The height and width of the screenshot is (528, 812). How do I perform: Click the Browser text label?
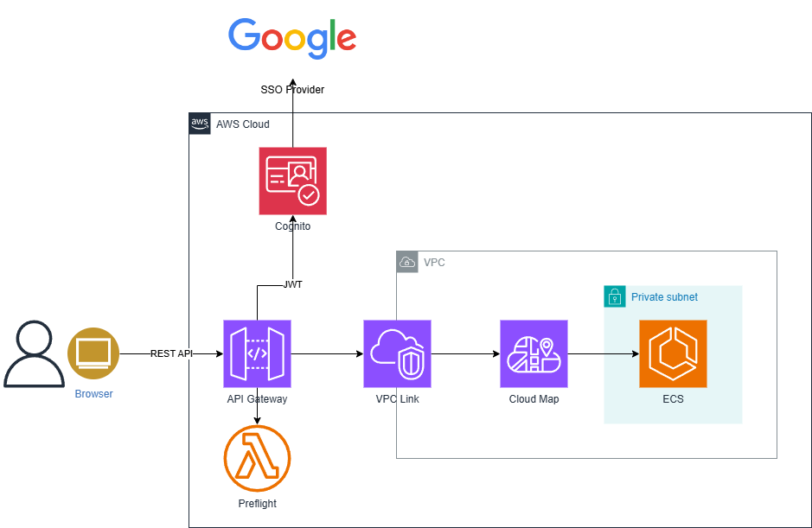[93, 394]
